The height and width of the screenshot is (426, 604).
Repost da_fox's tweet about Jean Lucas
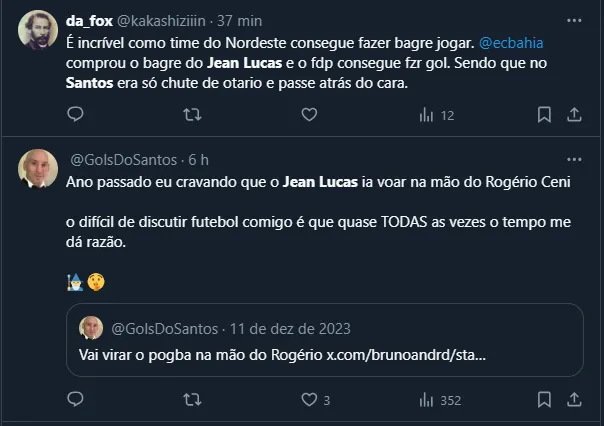coord(192,115)
